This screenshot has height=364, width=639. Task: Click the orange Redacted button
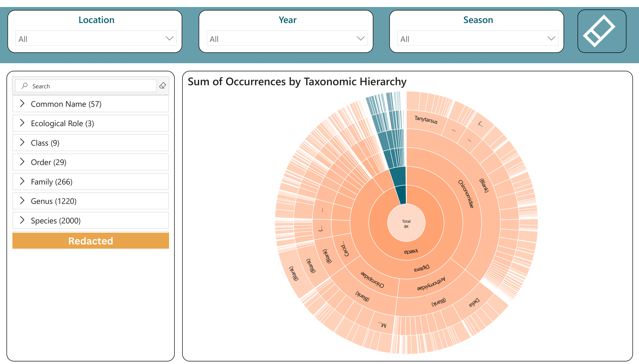point(90,240)
